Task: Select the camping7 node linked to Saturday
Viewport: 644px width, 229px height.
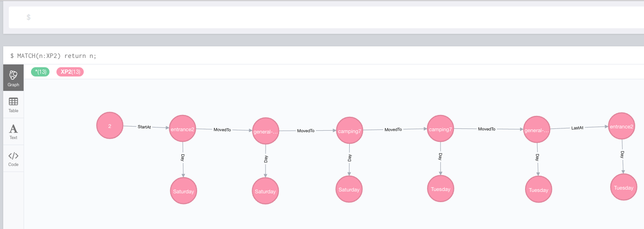Action: click(x=349, y=131)
